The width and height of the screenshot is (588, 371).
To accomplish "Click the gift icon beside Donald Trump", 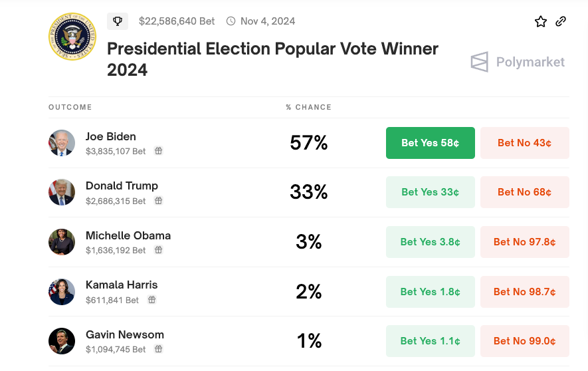I will click(x=158, y=201).
